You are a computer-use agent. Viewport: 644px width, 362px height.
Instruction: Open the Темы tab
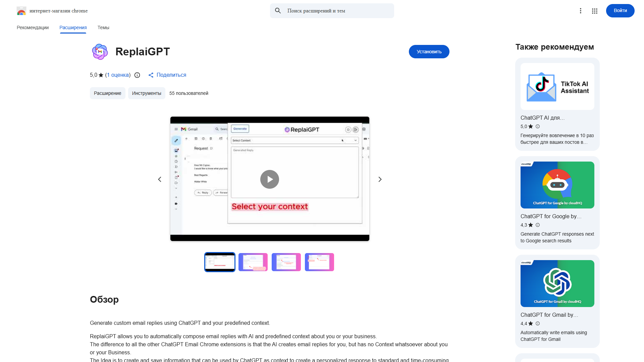[x=103, y=27]
